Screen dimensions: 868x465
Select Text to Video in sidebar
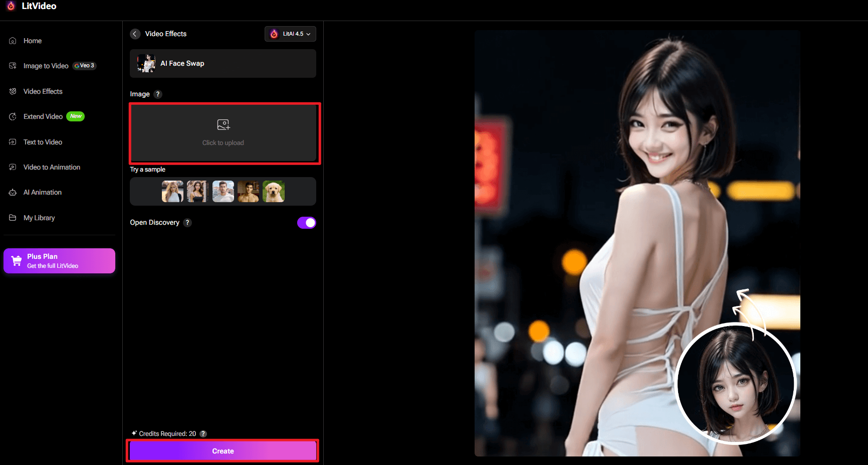(x=43, y=142)
